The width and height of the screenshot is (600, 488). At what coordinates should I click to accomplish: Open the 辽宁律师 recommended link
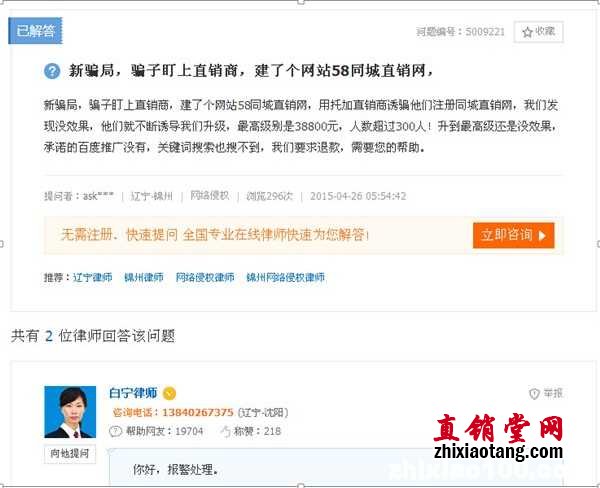(92, 277)
